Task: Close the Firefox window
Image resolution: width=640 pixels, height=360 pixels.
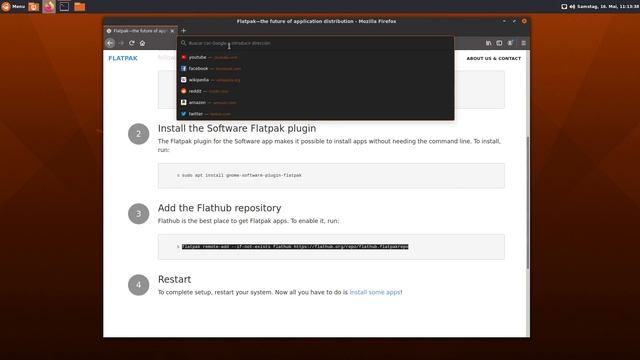Action: 524,21
